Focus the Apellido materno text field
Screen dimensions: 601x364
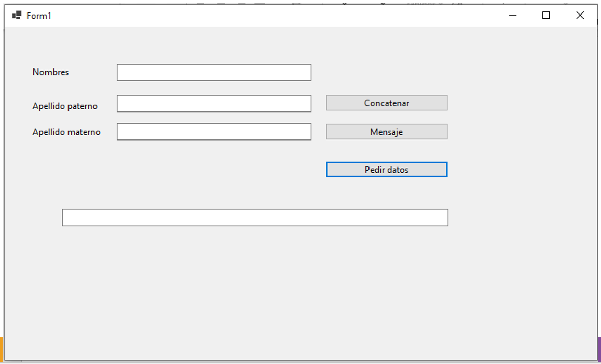point(214,132)
